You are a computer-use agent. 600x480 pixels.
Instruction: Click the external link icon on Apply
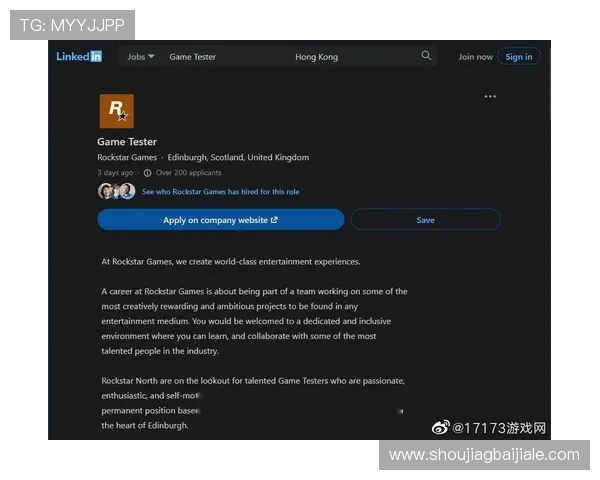tap(274, 220)
